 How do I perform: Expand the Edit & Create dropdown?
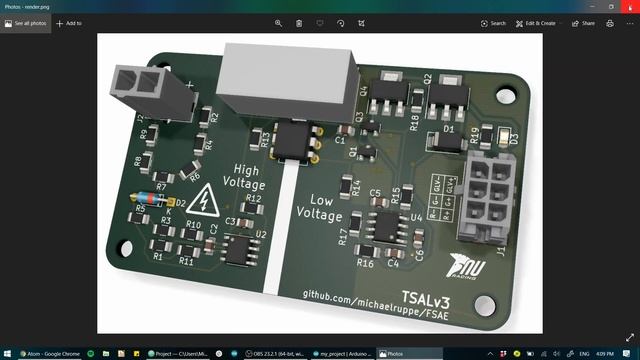tap(538, 23)
